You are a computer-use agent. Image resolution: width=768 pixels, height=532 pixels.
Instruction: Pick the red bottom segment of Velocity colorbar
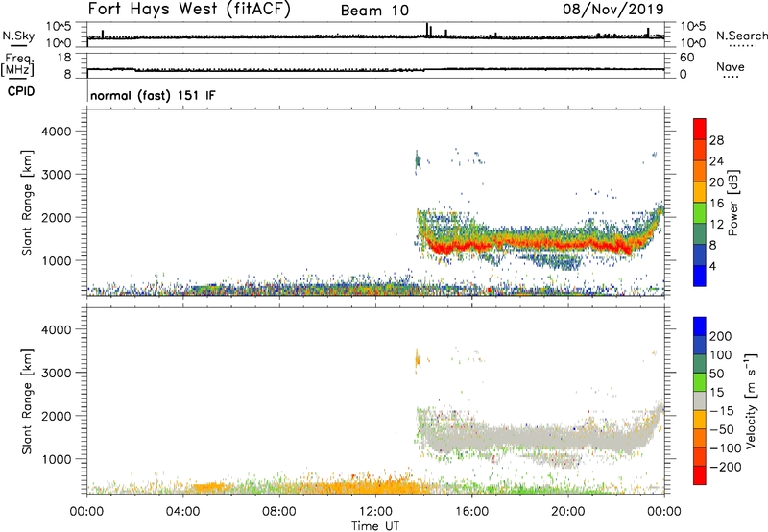(700, 475)
